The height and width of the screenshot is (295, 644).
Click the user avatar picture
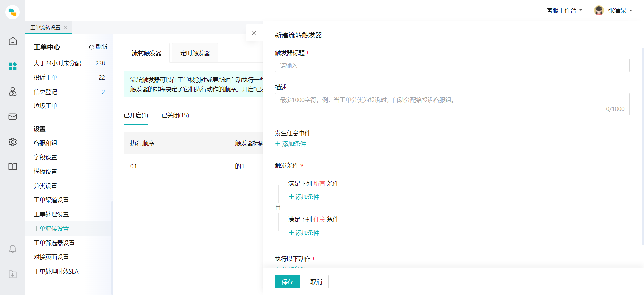click(x=599, y=10)
